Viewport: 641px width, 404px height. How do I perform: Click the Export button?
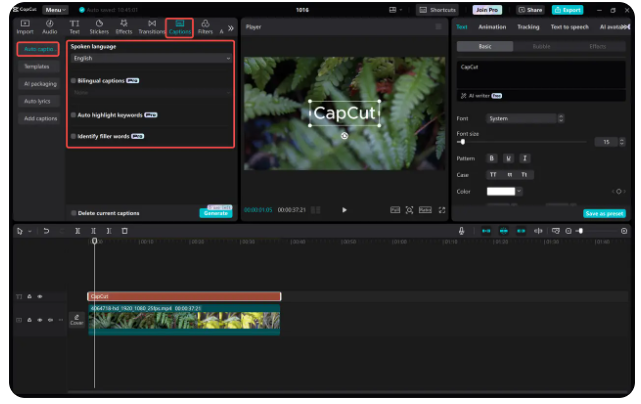pyautogui.click(x=566, y=9)
